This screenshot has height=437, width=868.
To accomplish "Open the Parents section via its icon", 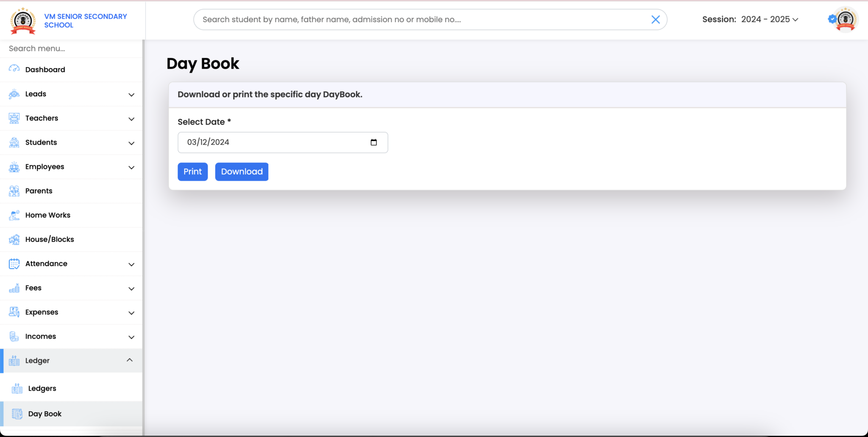I will [14, 191].
